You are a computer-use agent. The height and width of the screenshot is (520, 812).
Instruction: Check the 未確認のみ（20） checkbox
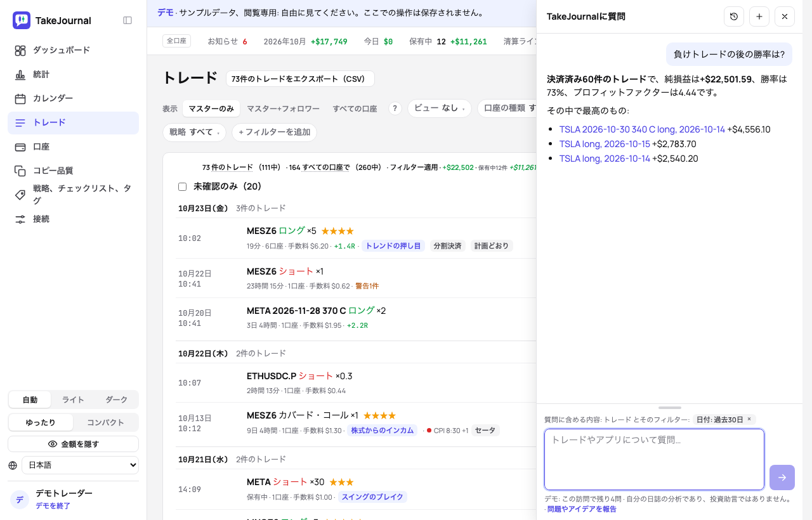click(x=183, y=186)
